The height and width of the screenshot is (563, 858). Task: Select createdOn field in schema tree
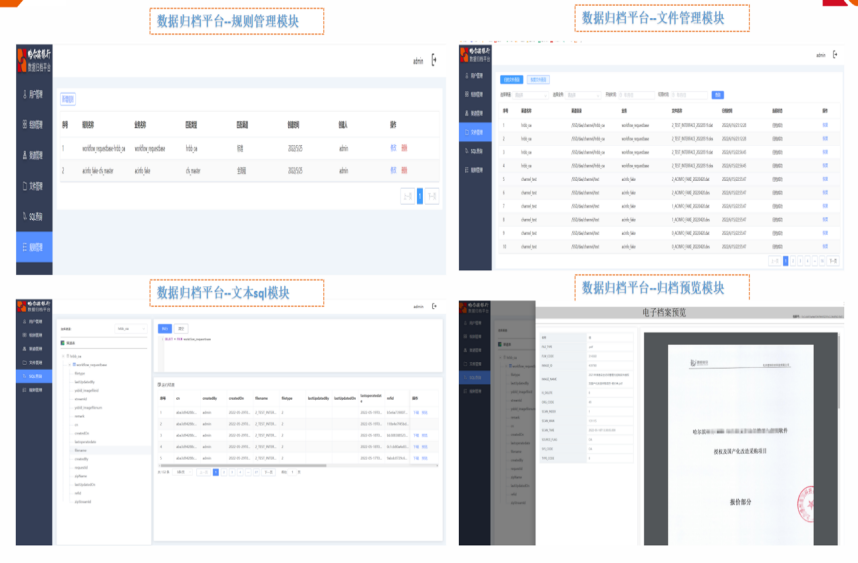(82, 433)
